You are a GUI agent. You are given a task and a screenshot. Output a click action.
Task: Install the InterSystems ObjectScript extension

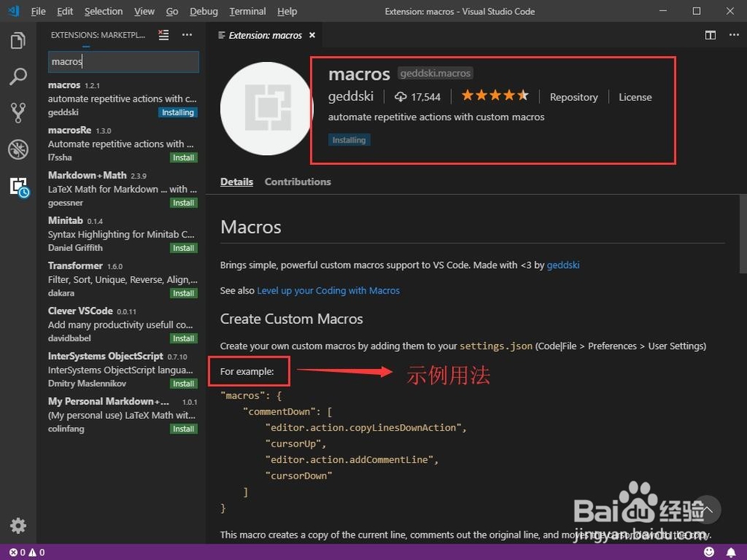pos(184,384)
